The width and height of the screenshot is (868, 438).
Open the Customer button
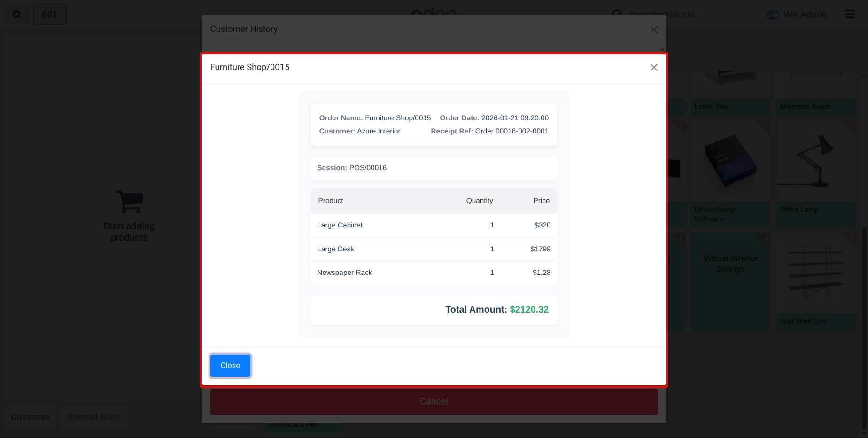tap(31, 417)
